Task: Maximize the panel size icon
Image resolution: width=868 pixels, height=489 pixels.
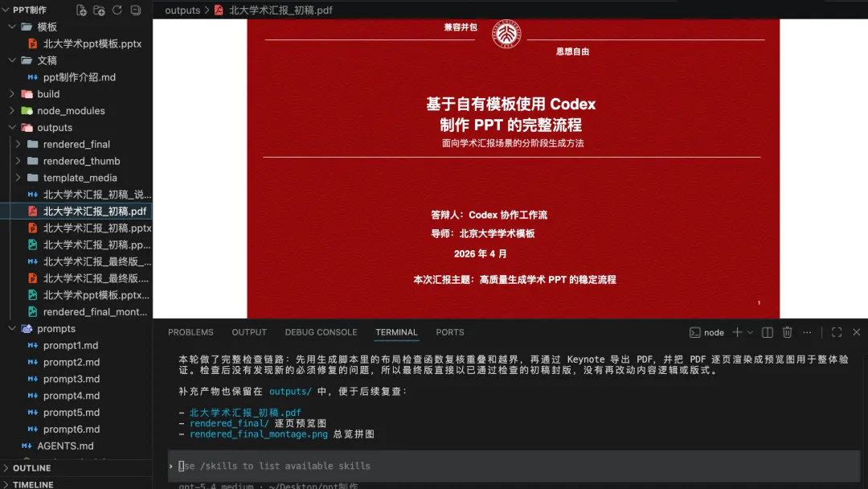Action: point(837,332)
